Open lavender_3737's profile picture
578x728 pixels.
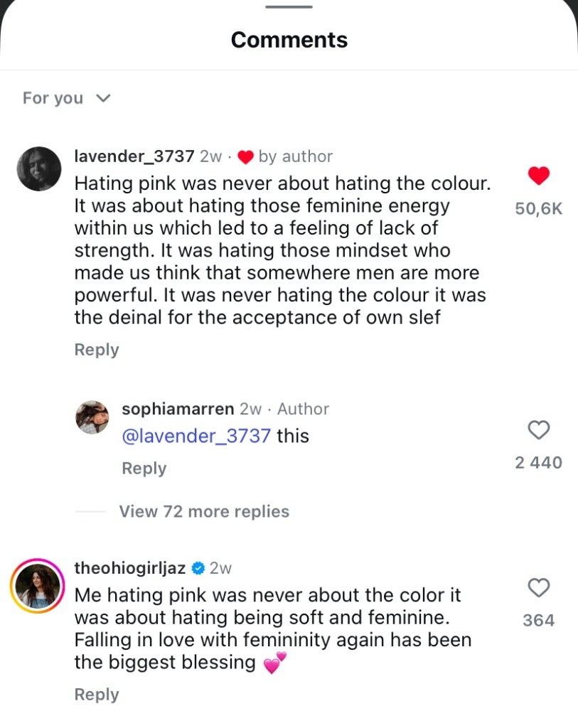coord(38,168)
